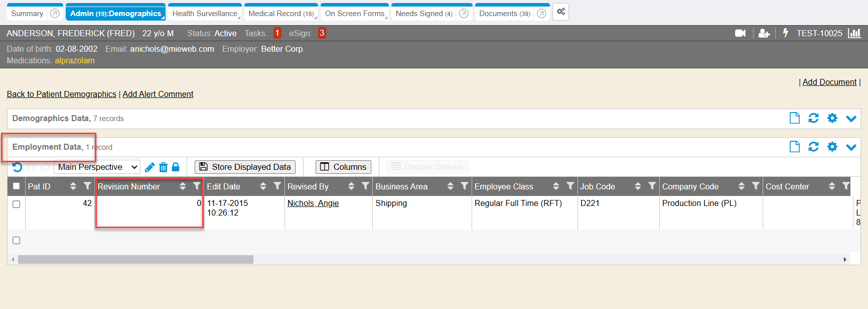Follow the Back to Patient Demographics link
This screenshot has height=309, width=868.
(61, 94)
